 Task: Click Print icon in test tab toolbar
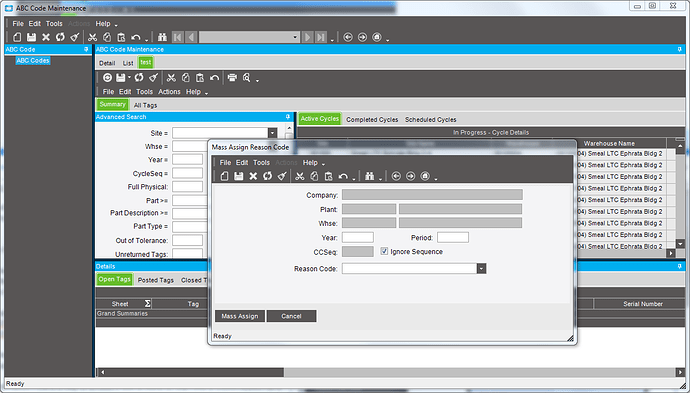[x=232, y=78]
